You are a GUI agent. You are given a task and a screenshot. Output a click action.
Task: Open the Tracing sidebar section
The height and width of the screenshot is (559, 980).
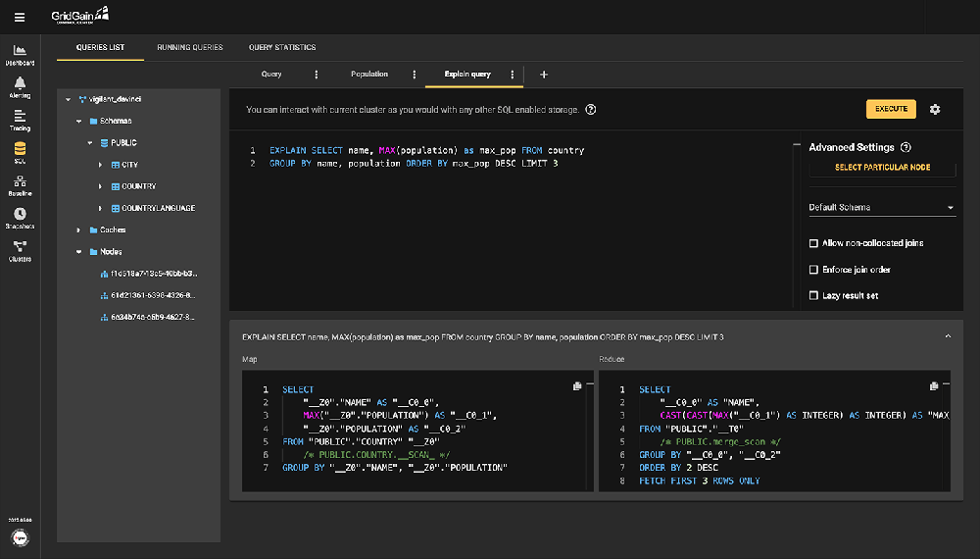click(x=20, y=120)
